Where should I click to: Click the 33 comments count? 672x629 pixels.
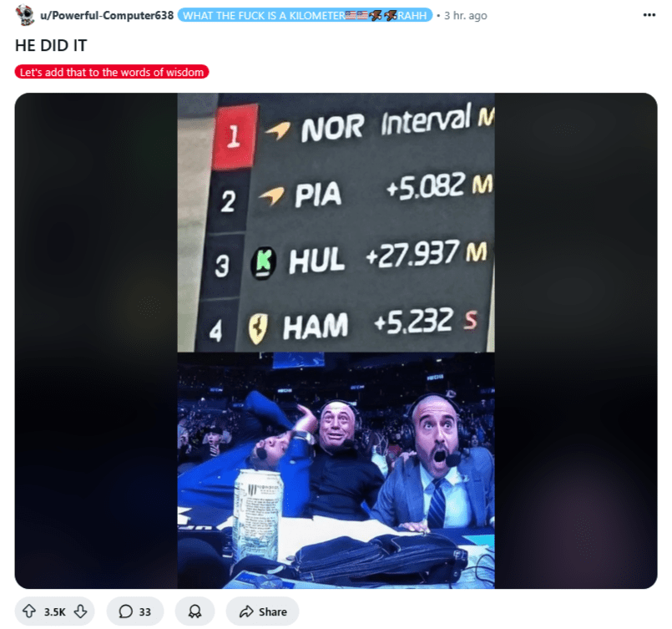[145, 611]
